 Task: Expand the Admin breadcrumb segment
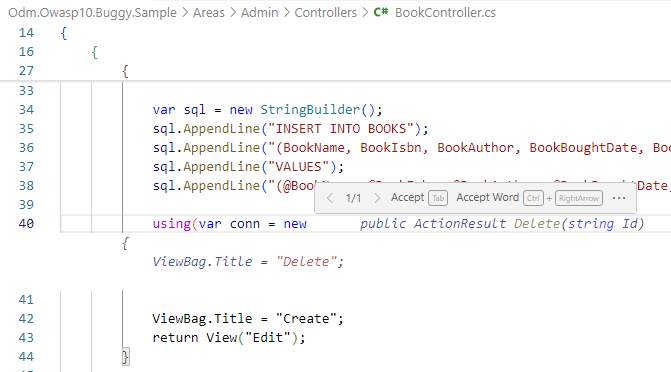259,12
